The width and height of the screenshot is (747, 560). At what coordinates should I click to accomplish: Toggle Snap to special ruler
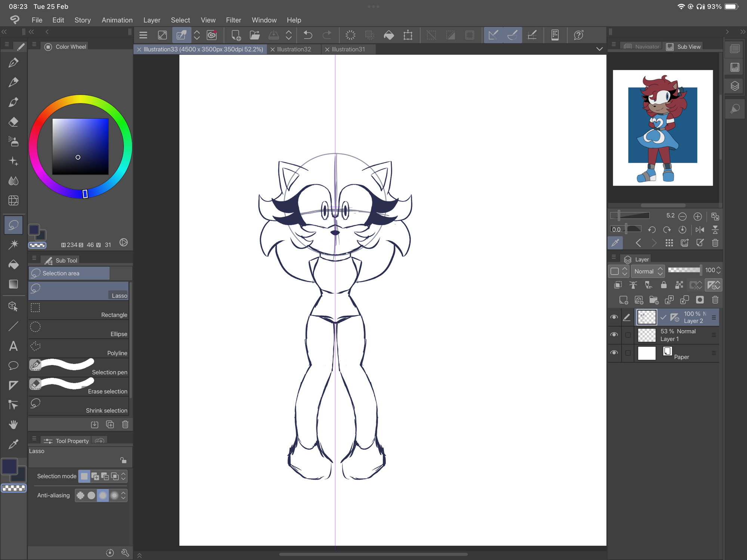(x=512, y=35)
